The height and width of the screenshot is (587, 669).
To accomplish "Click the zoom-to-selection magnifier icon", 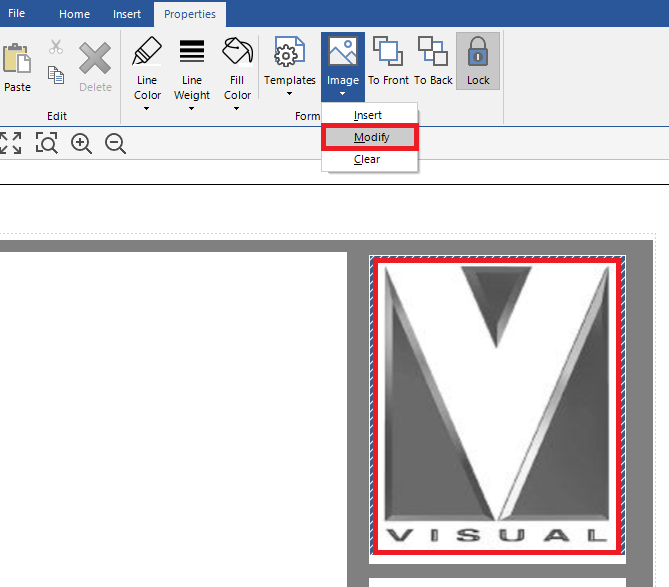I will click(x=47, y=144).
